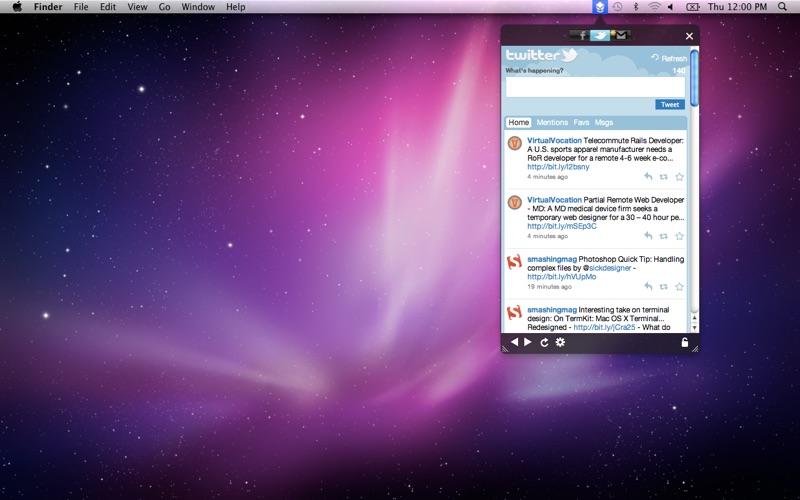Viewport: 800px width, 500px height.
Task: Favorite the Photoshop Quick Tip tweet
Action: (x=679, y=286)
